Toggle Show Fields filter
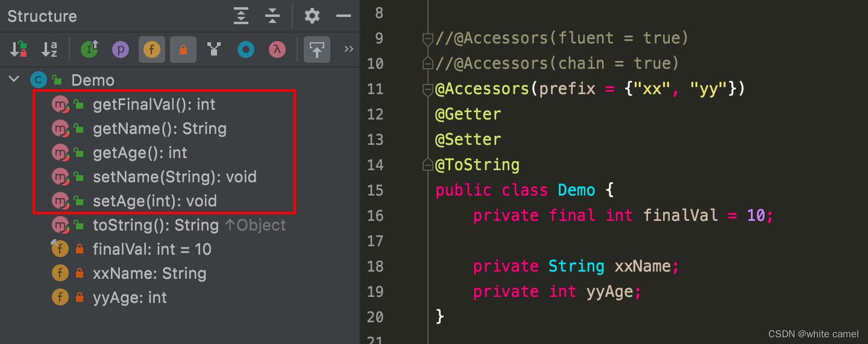 pos(152,49)
